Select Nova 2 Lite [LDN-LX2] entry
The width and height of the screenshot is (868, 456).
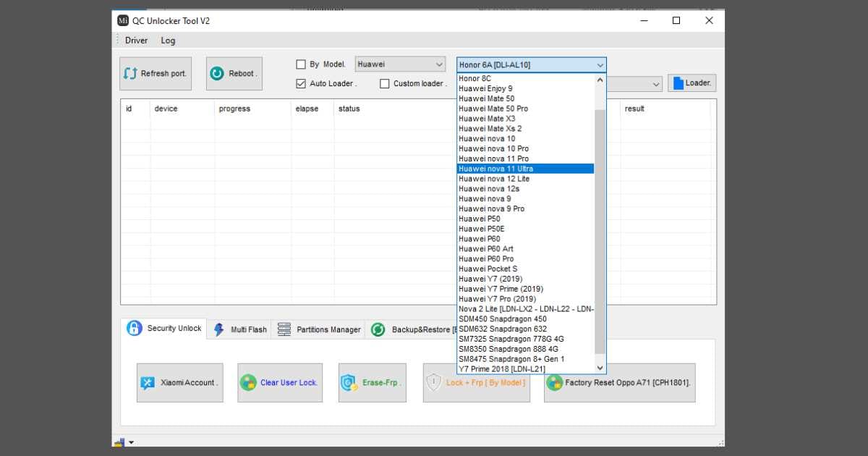coord(525,309)
